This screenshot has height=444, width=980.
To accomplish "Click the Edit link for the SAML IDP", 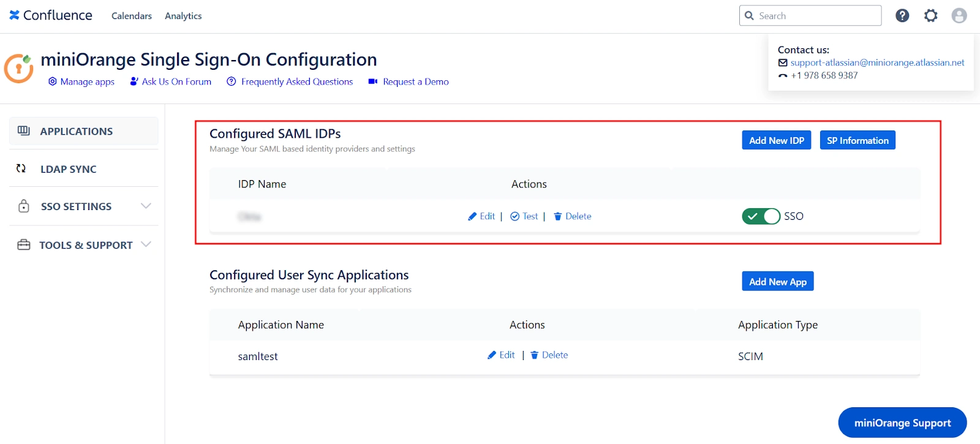I will 488,216.
